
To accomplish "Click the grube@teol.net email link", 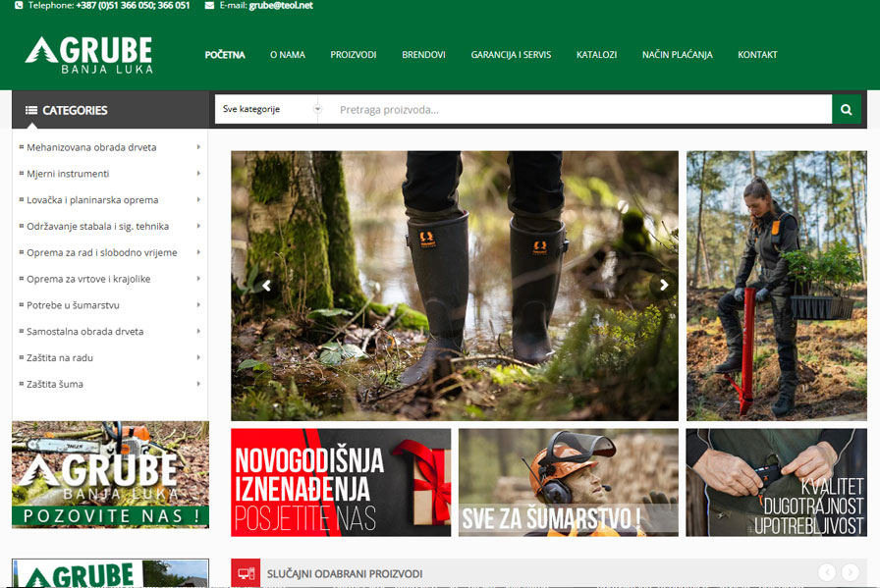I will click(281, 6).
